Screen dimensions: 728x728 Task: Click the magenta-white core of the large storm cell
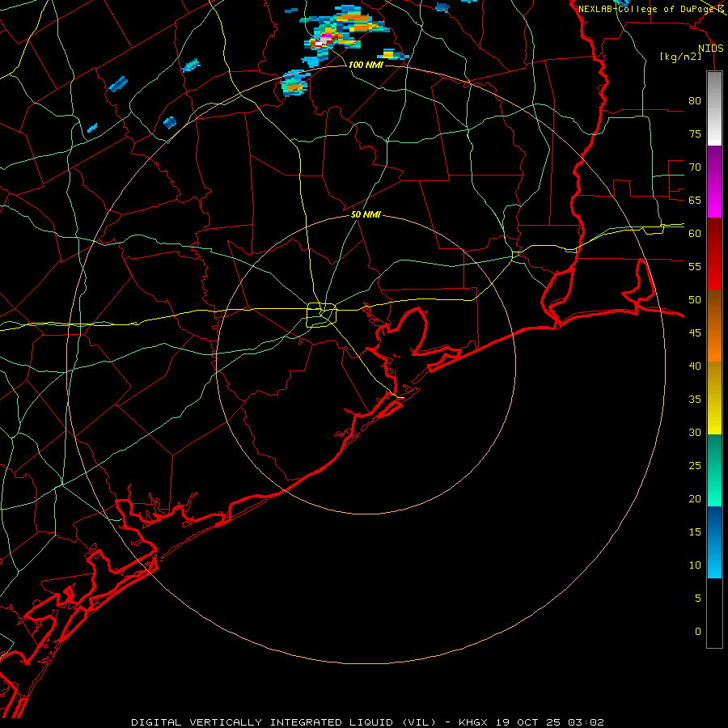pyautogui.click(x=324, y=39)
